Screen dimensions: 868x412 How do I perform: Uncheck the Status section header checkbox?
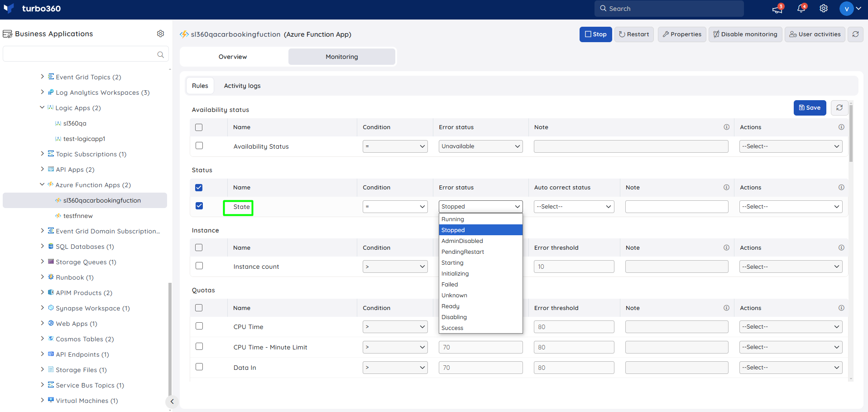pyautogui.click(x=199, y=188)
